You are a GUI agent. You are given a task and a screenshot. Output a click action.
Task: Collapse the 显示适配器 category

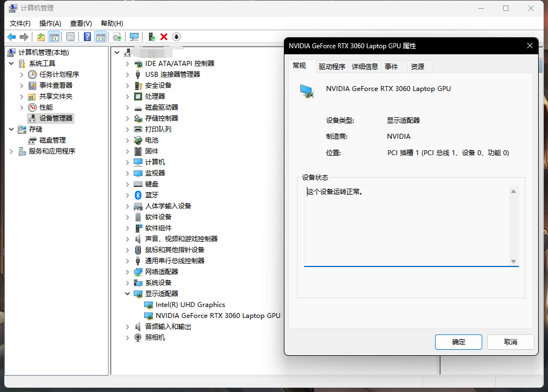coord(128,293)
